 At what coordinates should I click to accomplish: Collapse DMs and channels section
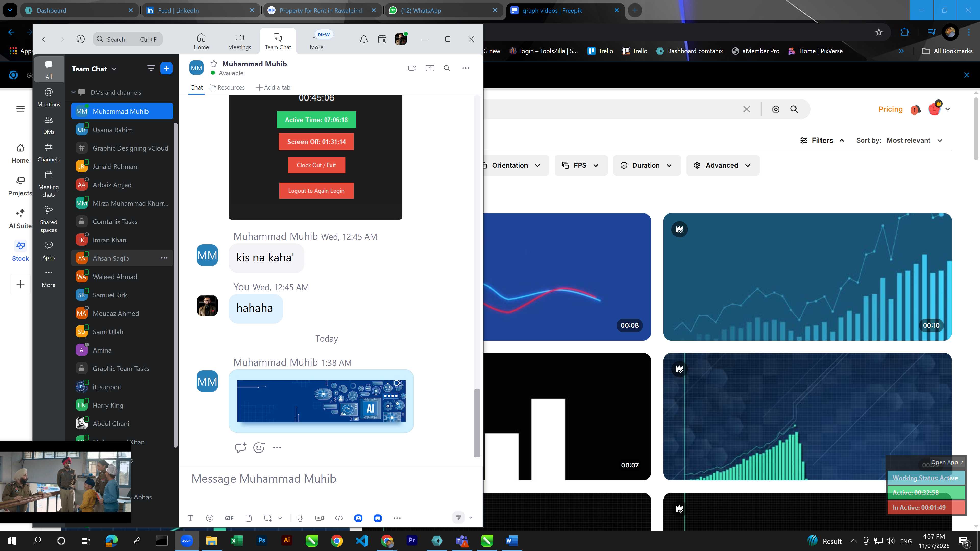tap(73, 92)
